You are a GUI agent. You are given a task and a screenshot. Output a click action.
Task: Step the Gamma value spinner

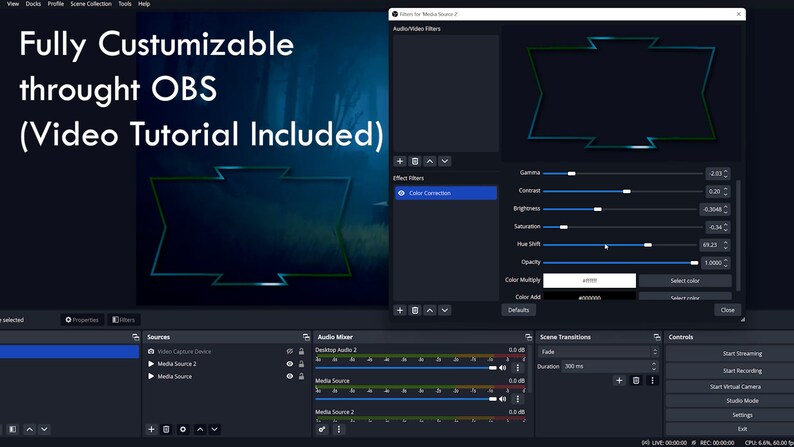[x=726, y=174]
